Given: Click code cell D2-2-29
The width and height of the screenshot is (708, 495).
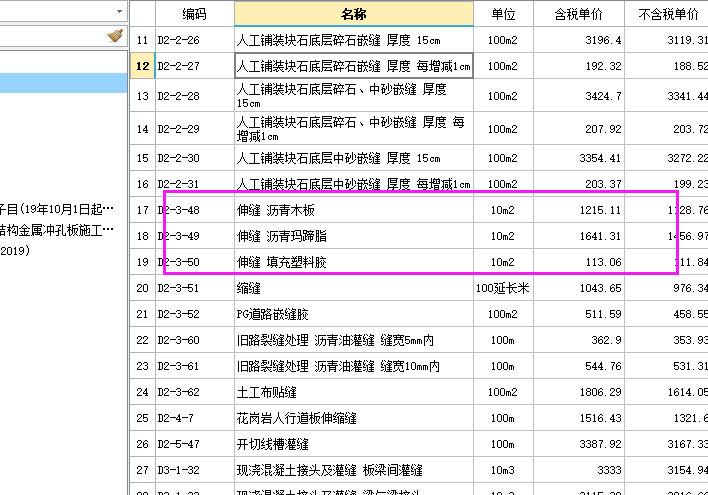Looking at the screenshot, I should pyautogui.click(x=195, y=129).
